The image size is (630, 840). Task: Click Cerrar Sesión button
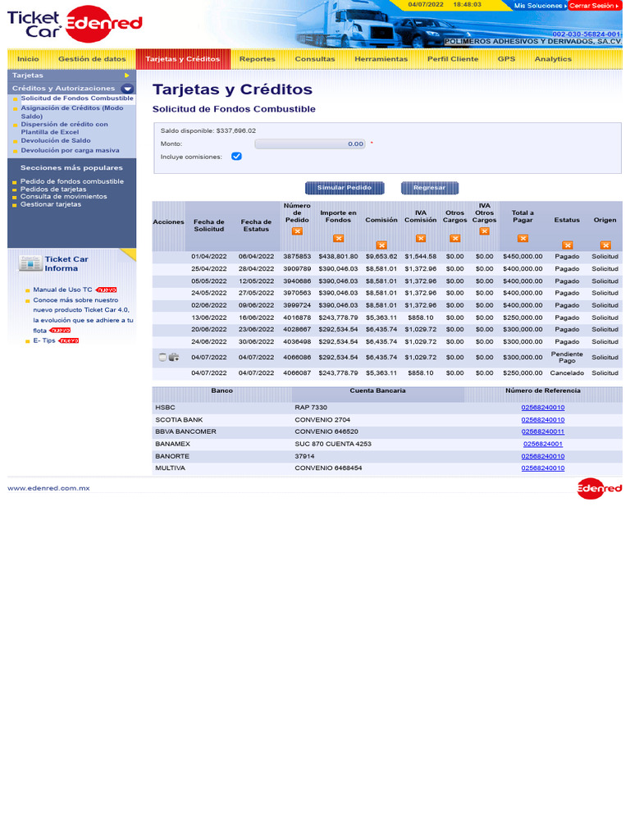[x=594, y=6]
